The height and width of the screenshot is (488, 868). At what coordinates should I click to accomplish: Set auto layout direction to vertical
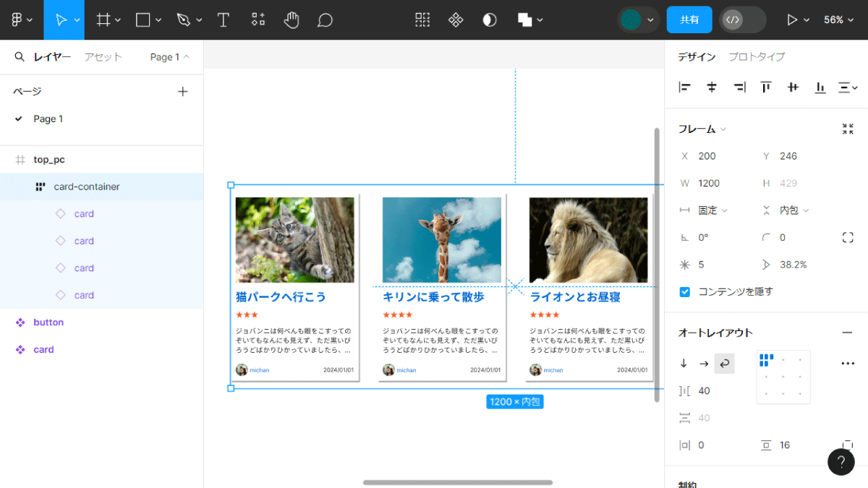pos(684,364)
